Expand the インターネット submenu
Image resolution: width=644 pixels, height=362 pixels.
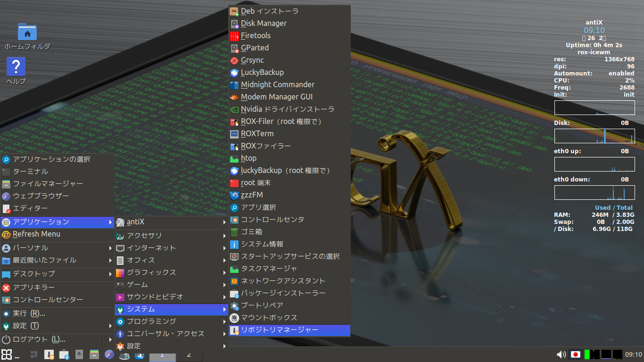(172, 248)
